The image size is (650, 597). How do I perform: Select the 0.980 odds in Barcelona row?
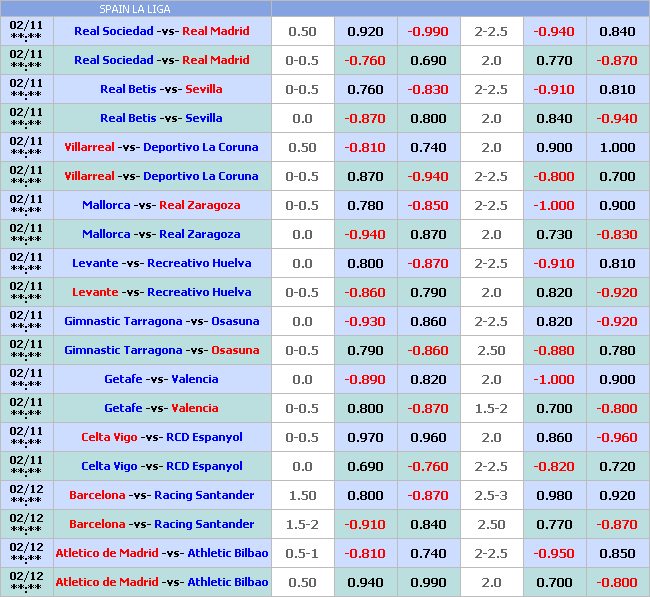554,495
